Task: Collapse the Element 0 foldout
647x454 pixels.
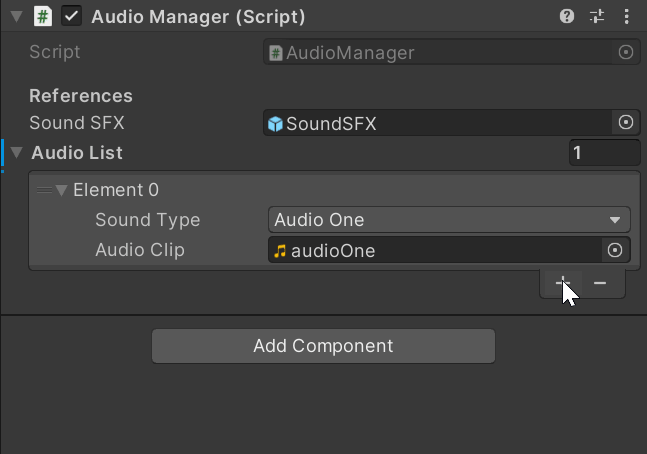Action: 61,190
